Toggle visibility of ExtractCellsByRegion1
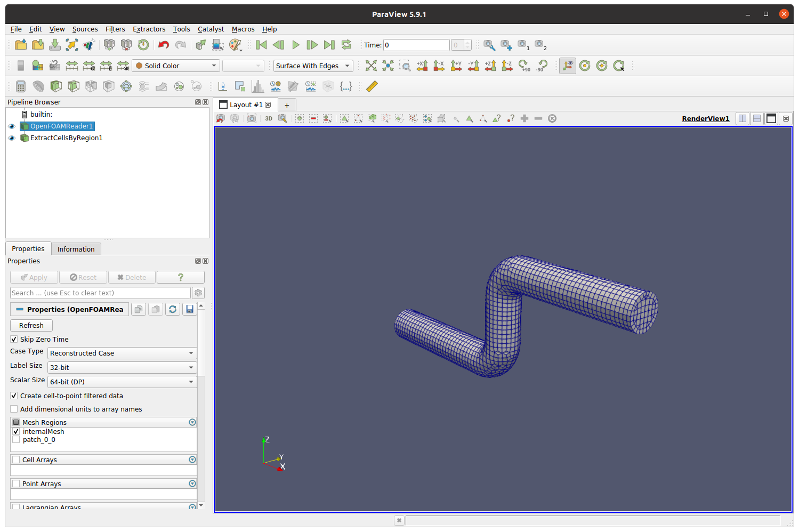 point(12,138)
